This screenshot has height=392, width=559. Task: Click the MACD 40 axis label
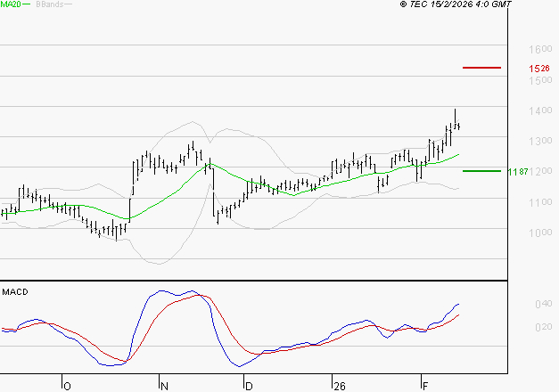tap(541, 305)
